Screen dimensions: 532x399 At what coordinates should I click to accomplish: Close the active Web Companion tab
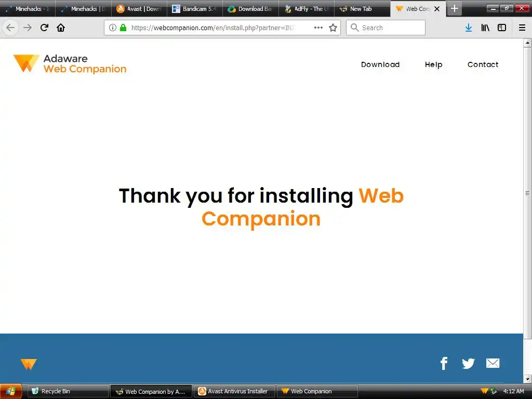coord(437,9)
